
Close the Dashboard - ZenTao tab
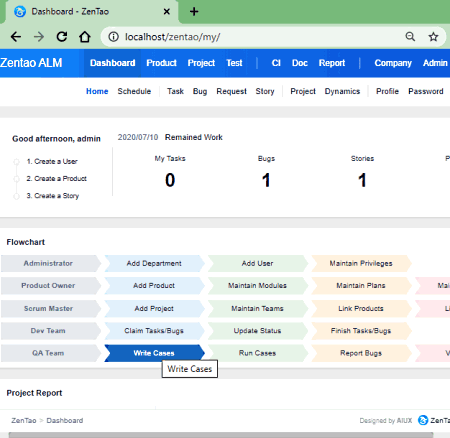[167, 12]
